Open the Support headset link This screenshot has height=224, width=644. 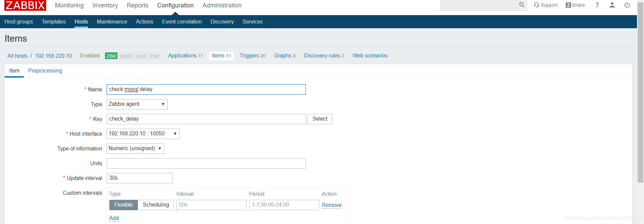546,5
